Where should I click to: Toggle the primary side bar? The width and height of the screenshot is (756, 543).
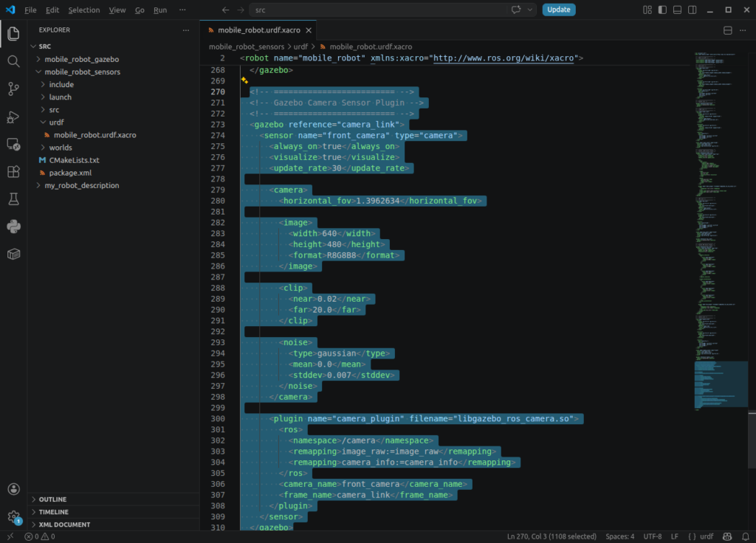point(662,10)
